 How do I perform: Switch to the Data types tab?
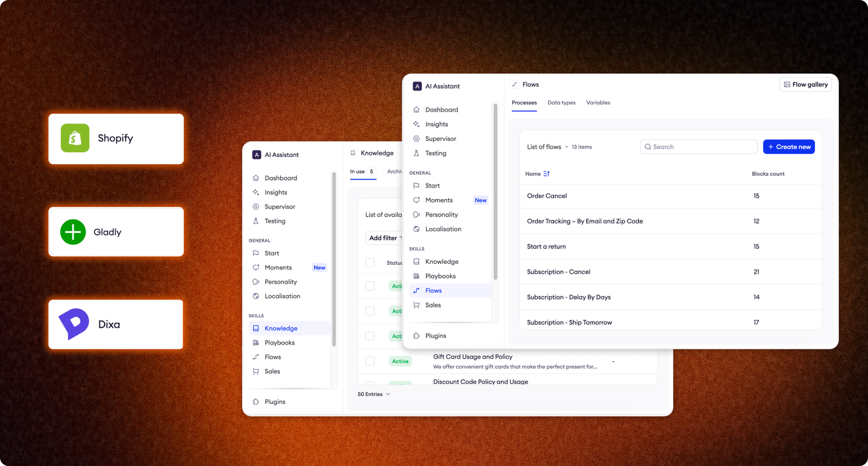click(x=562, y=103)
